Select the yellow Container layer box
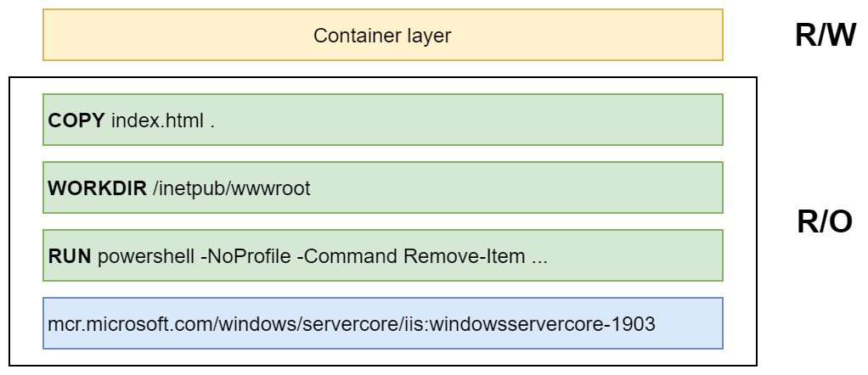The image size is (868, 375). tap(382, 35)
